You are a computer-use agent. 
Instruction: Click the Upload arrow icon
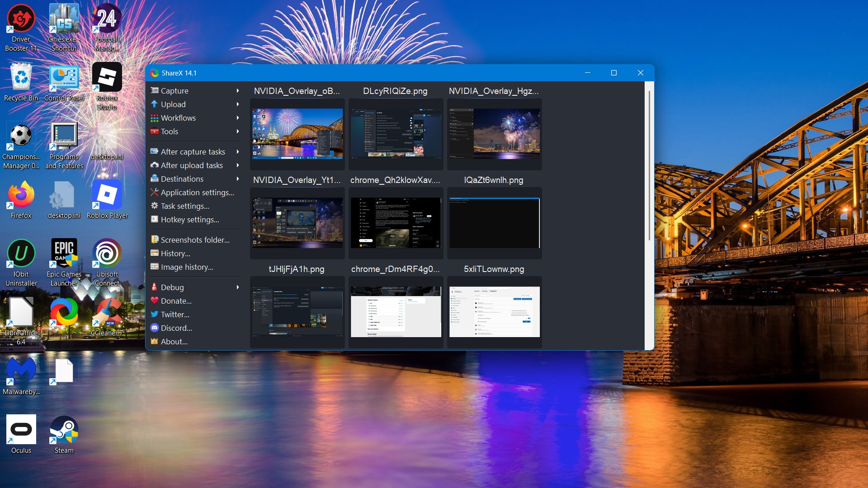tap(155, 104)
